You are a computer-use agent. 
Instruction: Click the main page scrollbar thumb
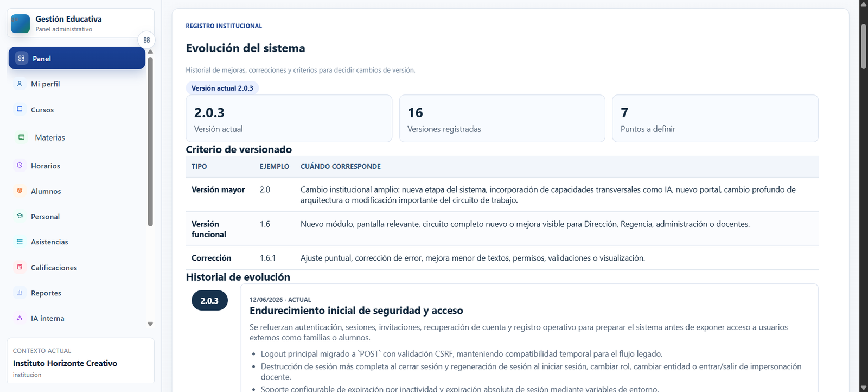point(864,47)
